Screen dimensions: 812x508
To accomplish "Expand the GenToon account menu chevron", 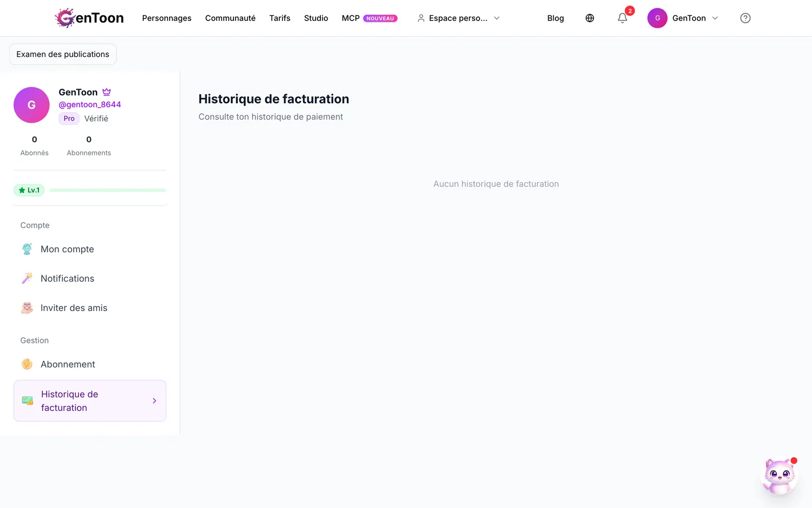I will tap(715, 18).
